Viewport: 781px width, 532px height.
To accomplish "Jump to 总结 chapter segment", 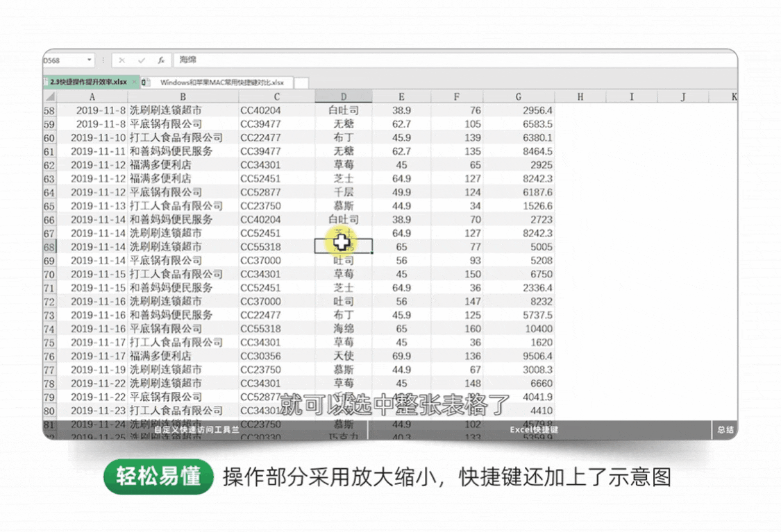I will [x=725, y=429].
